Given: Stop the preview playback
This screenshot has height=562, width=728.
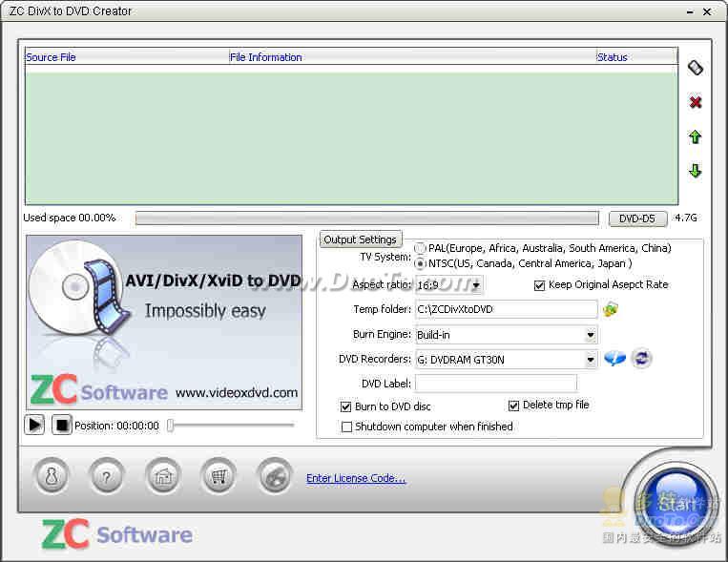Looking at the screenshot, I should coord(62,425).
